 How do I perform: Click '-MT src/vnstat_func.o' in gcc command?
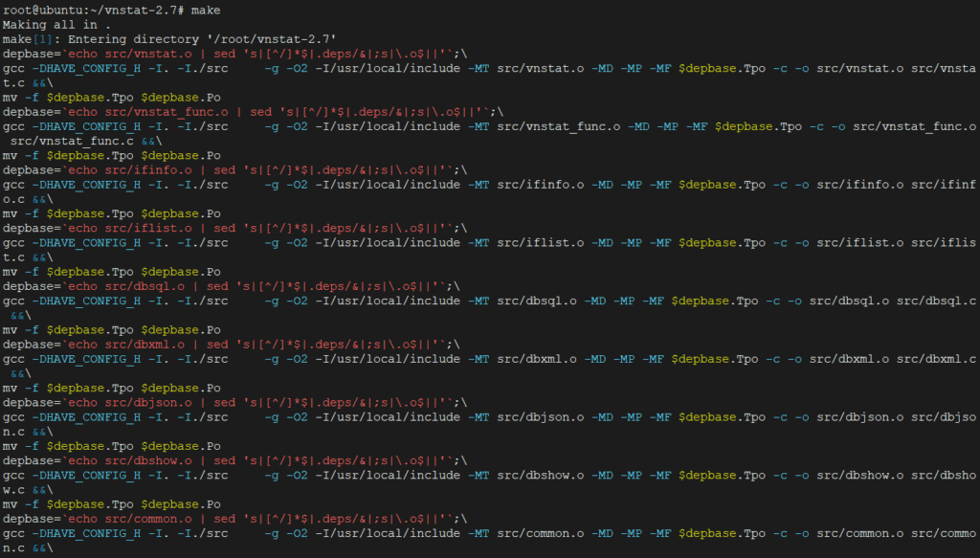pos(545,127)
